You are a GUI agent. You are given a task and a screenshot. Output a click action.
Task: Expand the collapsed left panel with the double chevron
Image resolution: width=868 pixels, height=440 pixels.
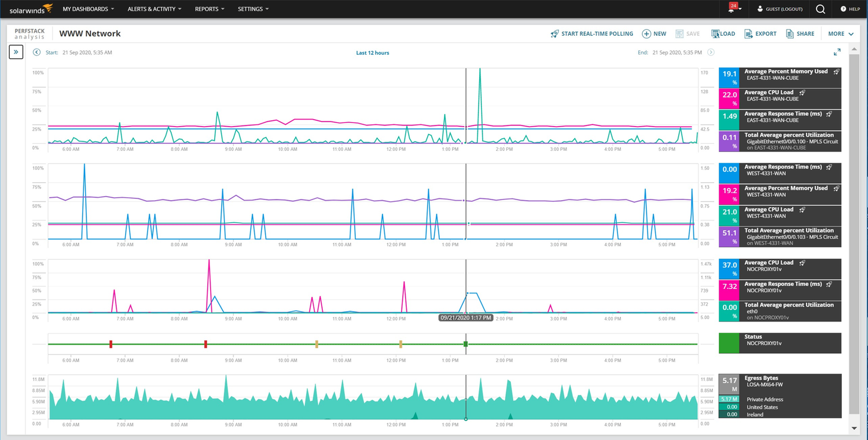pyautogui.click(x=16, y=51)
